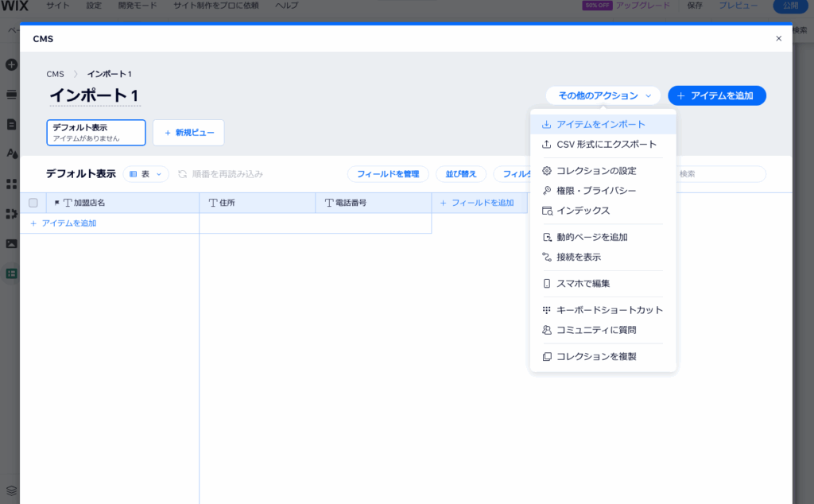This screenshot has height=504, width=814.
Task: Click the Layers icon at sidebar bottom
Action: (x=10, y=490)
